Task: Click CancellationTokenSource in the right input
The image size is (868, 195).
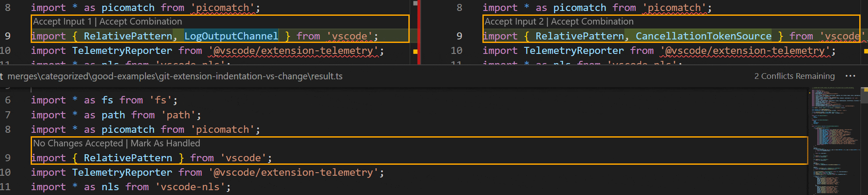Action: [x=703, y=36]
